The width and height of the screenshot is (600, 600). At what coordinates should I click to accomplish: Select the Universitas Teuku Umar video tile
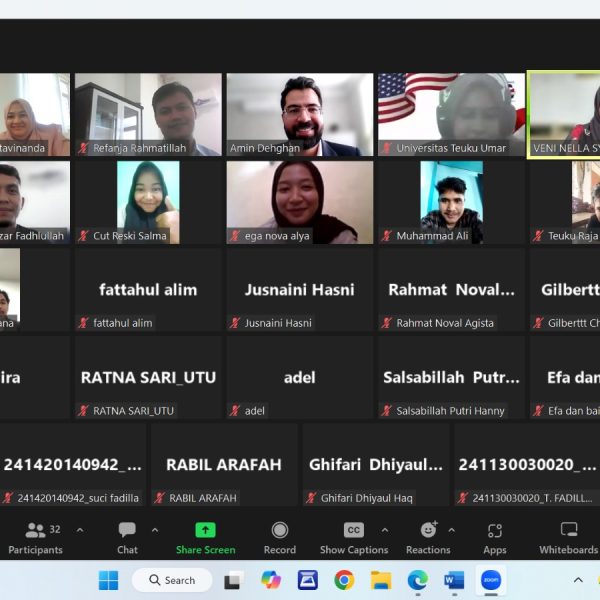(451, 114)
